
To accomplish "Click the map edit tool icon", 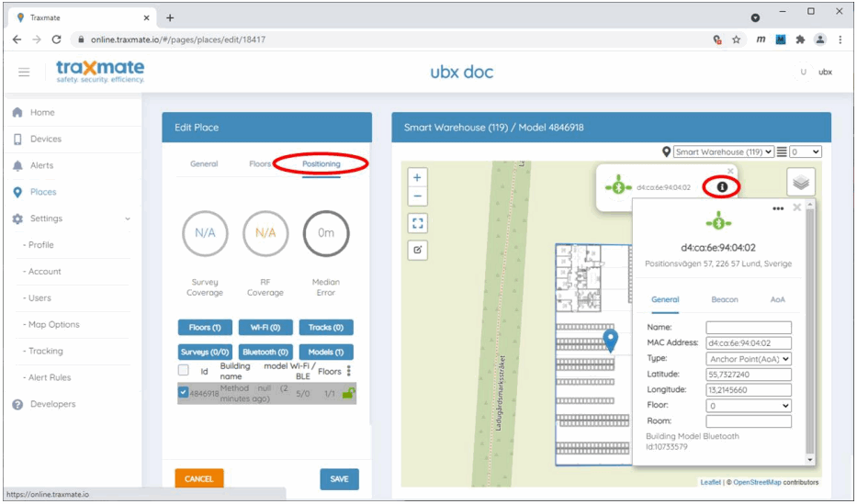I will pos(418,250).
